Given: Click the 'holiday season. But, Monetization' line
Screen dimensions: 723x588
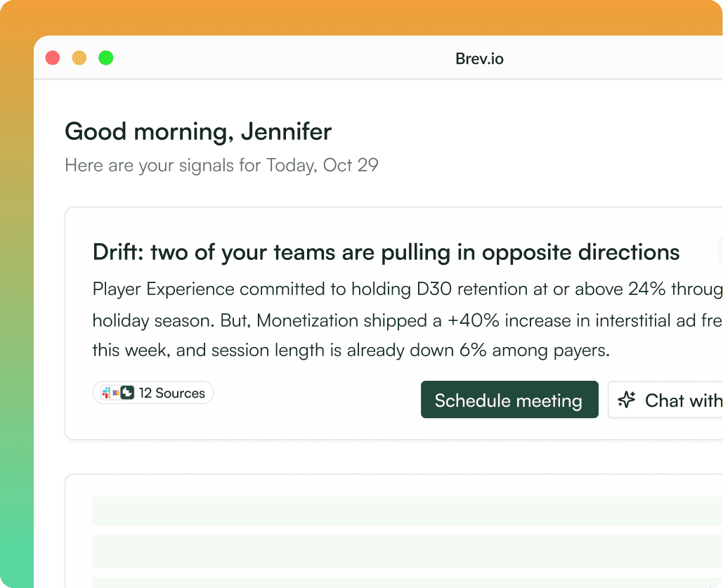Looking at the screenshot, I should coord(408,320).
